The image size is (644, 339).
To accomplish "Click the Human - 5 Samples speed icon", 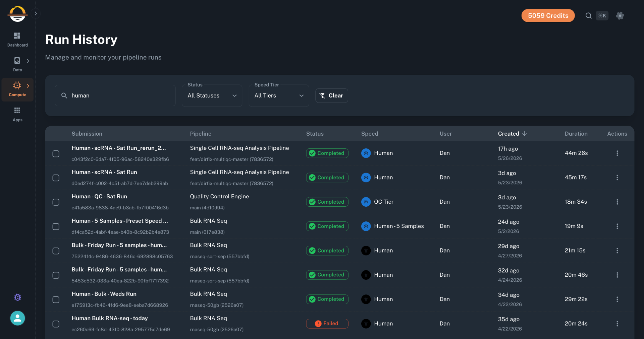I will tap(366, 226).
